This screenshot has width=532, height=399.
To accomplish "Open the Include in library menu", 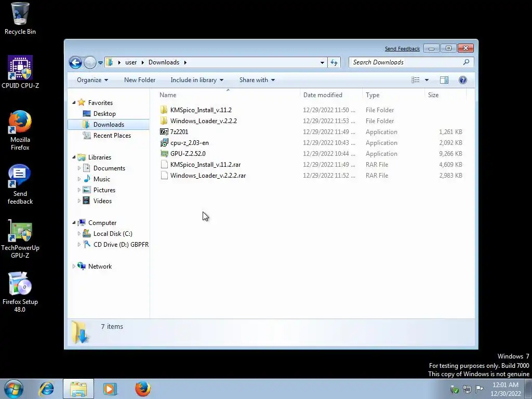I will pyautogui.click(x=197, y=80).
